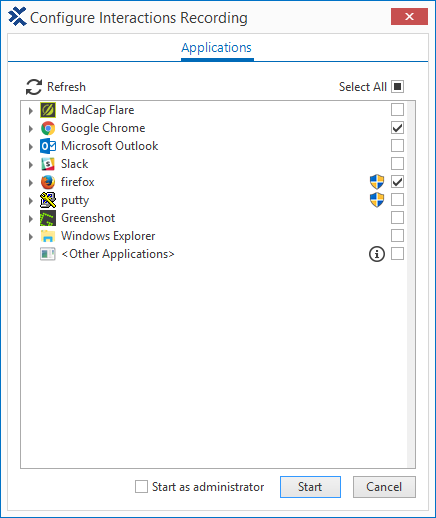Toggle the Select All checkbox
The height and width of the screenshot is (518, 436).
pyautogui.click(x=397, y=87)
